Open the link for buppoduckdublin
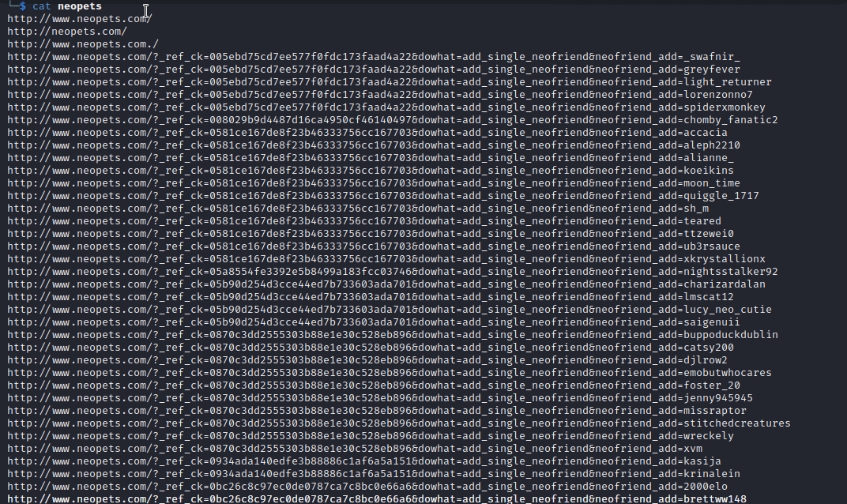Image resolution: width=847 pixels, height=504 pixels. tap(393, 334)
